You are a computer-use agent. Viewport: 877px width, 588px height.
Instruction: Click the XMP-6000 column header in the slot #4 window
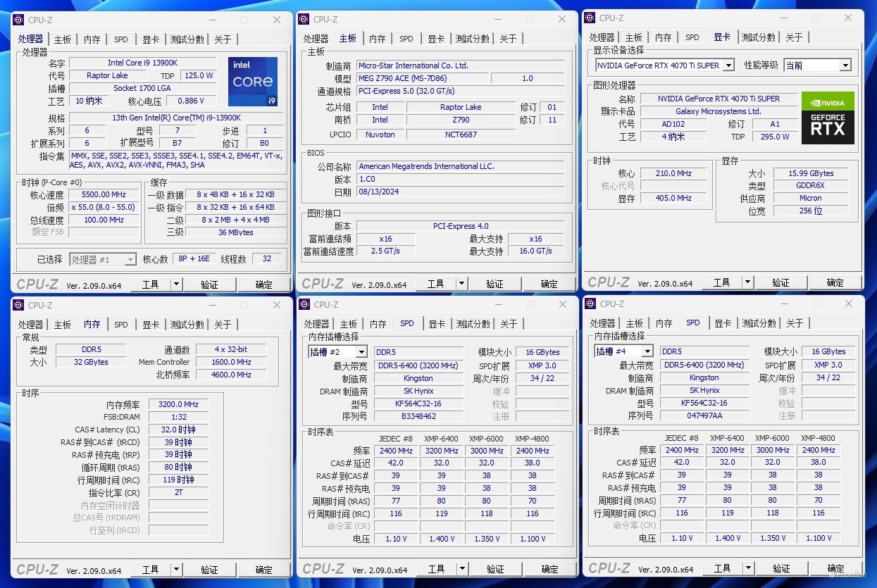[773, 438]
